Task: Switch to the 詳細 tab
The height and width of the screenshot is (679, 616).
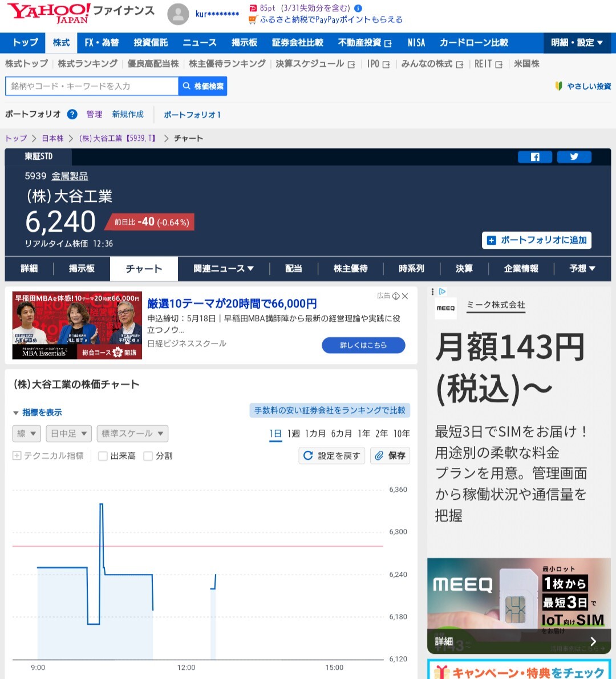Action: coord(29,269)
